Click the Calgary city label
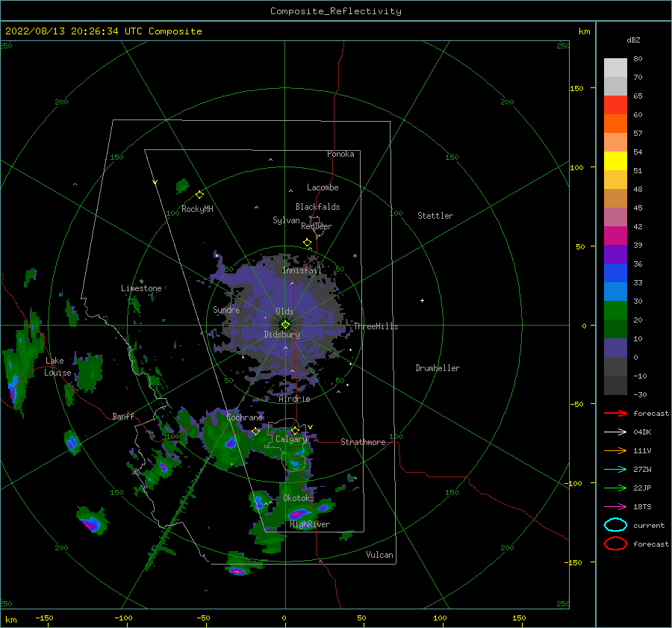The width and height of the screenshot is (672, 628). pyautogui.click(x=291, y=439)
